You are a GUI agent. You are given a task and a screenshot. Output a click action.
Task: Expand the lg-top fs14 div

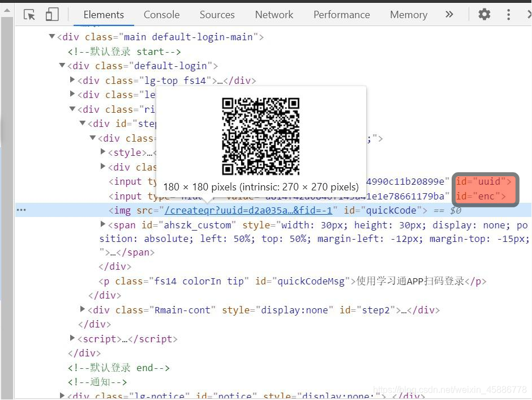click(x=72, y=79)
